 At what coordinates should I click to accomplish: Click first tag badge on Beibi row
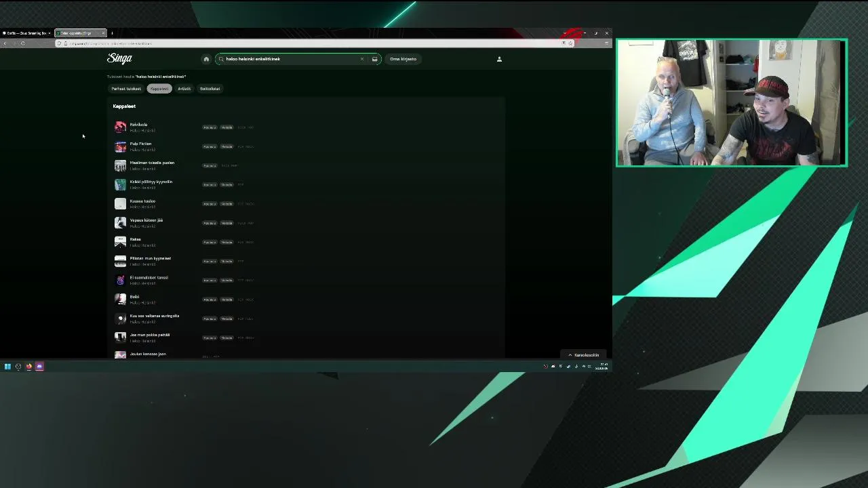pos(210,299)
